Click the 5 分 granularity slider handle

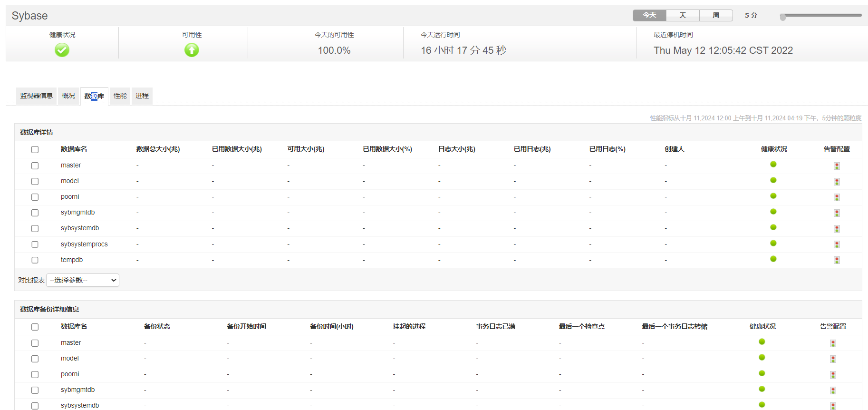(783, 17)
